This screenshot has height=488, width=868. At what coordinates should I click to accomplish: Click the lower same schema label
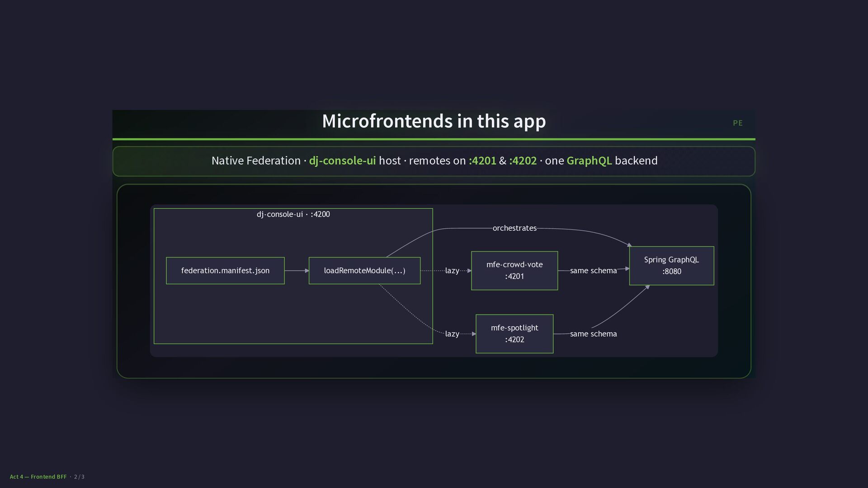point(593,334)
